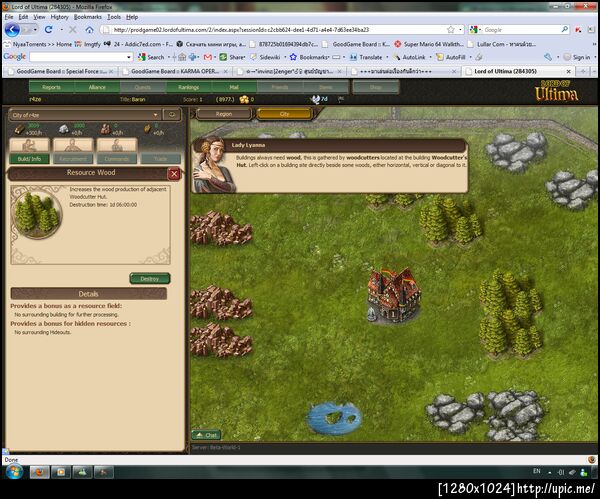Open the Commands image button

tap(117, 145)
